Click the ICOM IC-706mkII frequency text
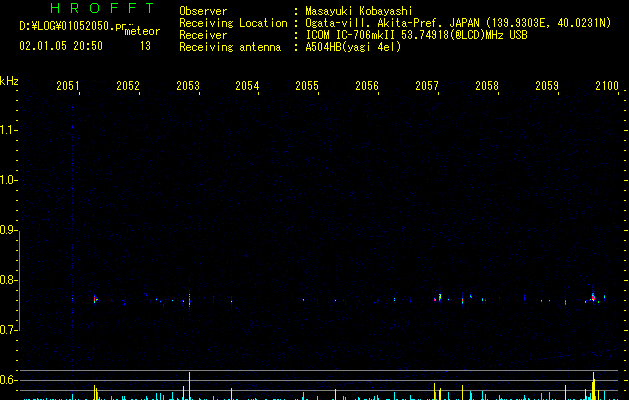Viewport: 629px width, 400px height. [416, 35]
